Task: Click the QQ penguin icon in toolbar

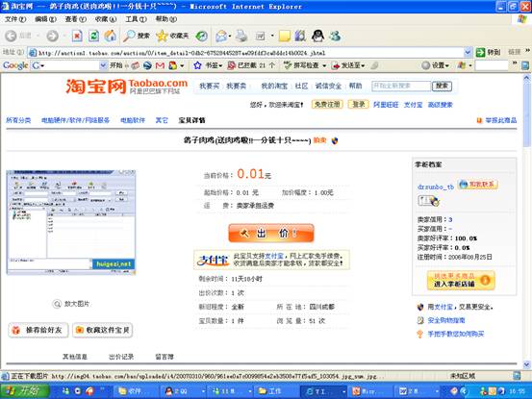Action: tap(317, 36)
